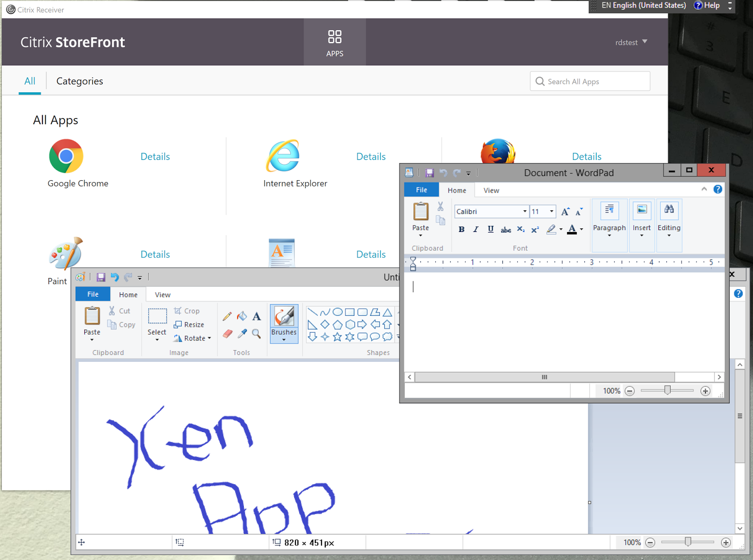Switch to the View tab in WordPad

(x=491, y=191)
